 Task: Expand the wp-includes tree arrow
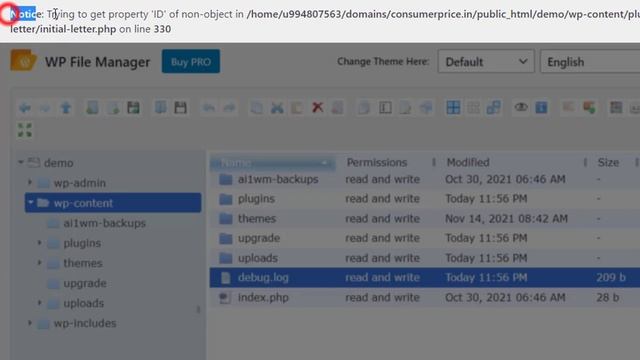coord(30,323)
